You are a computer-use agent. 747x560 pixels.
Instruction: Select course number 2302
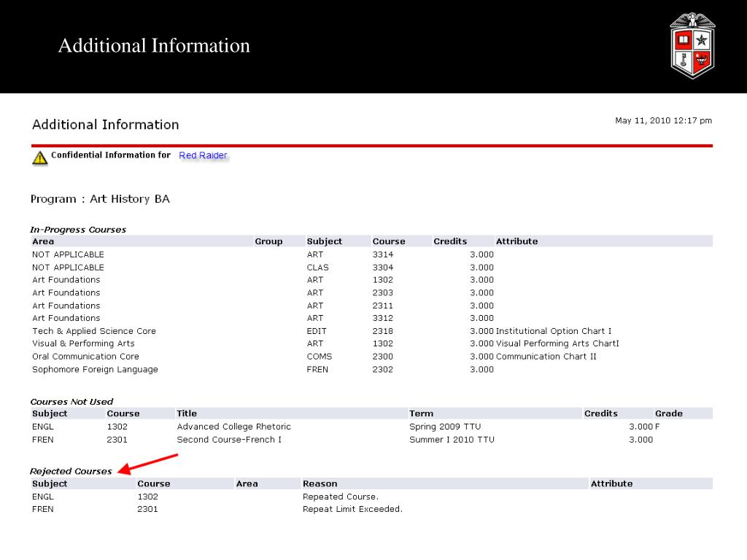click(382, 369)
